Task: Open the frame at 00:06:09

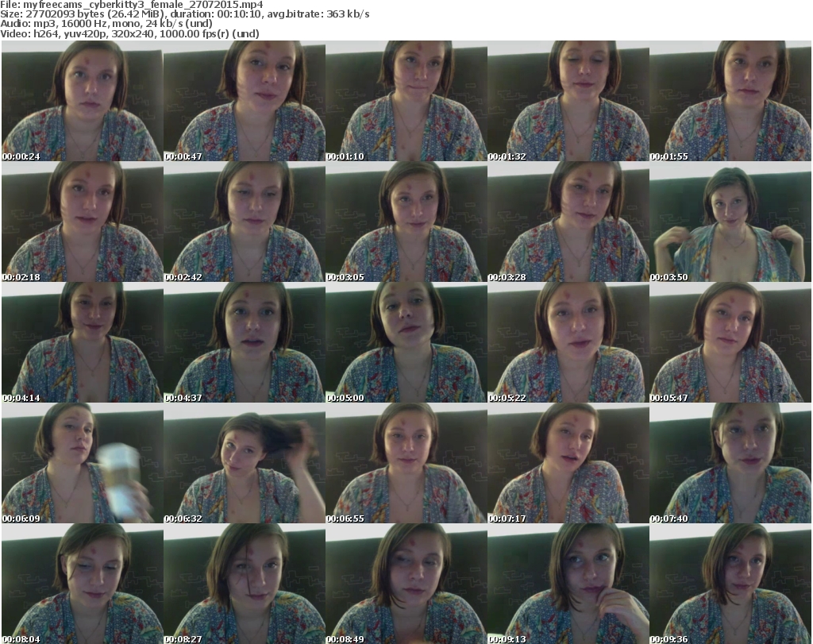Action: 82,463
